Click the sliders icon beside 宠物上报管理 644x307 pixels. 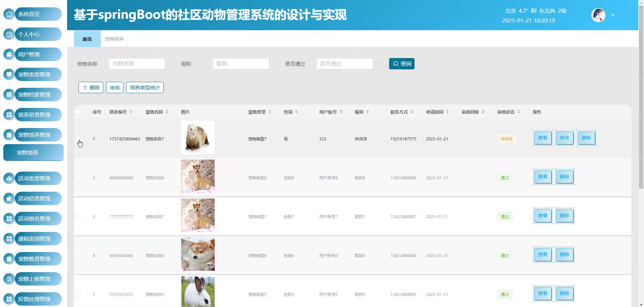pos(9,279)
